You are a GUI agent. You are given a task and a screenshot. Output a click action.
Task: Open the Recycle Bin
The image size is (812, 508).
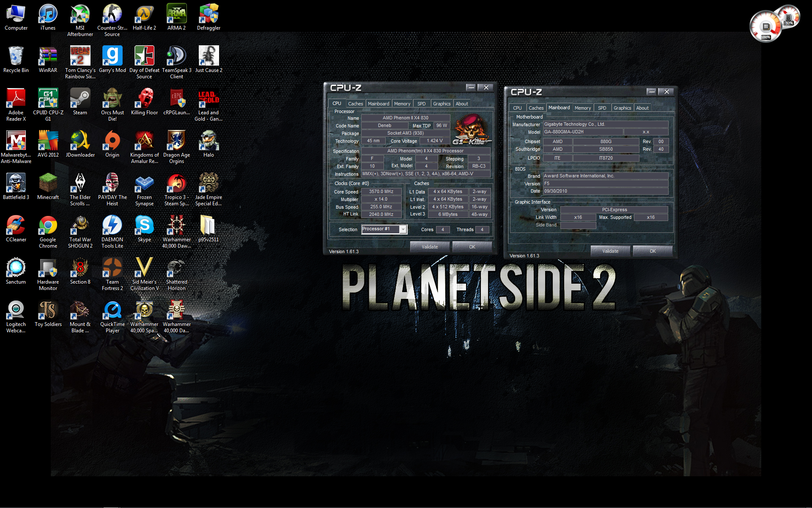[x=16, y=60]
